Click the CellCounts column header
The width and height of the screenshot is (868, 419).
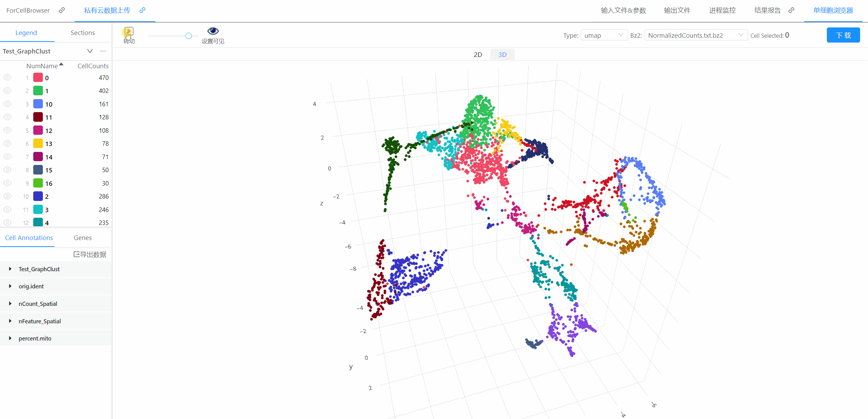(93, 66)
